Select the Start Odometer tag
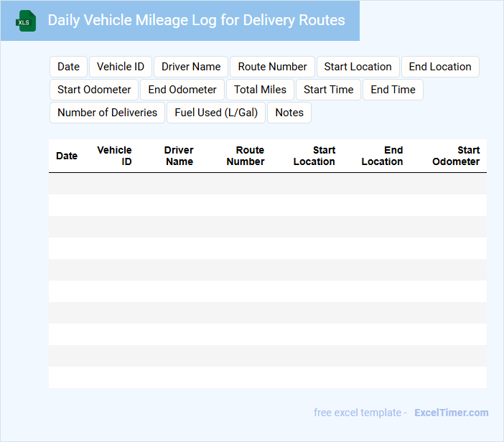This screenshot has height=442, width=504. [94, 90]
